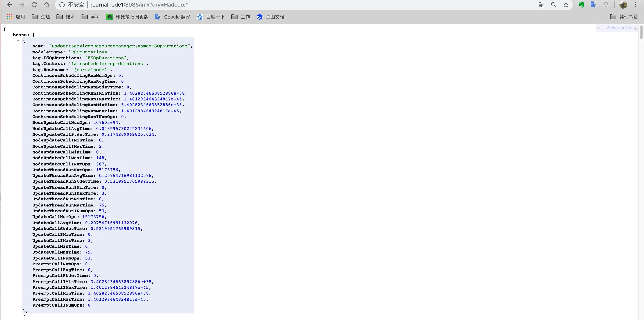644x320 pixels.
Task: Open the Google Translate extension icon
Action: [x=593, y=4]
